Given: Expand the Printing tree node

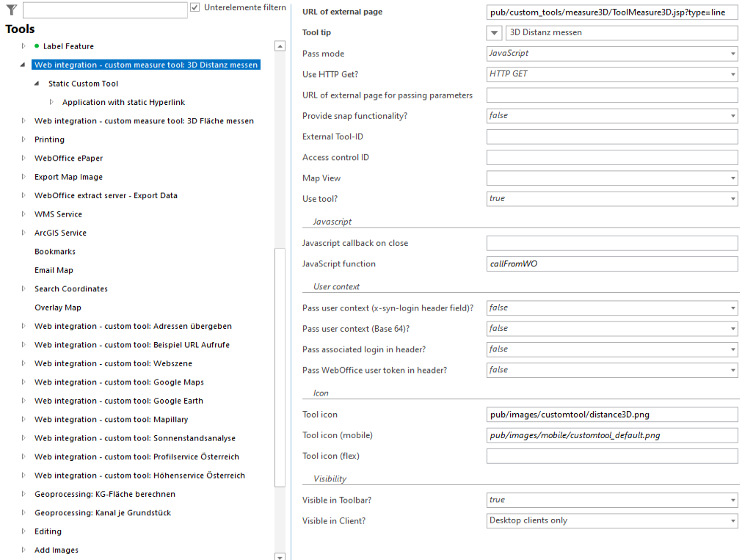Looking at the screenshot, I should [x=23, y=139].
